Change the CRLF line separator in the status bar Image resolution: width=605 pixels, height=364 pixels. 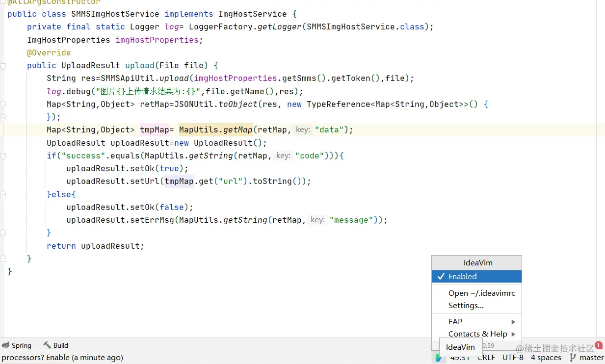[x=486, y=358]
